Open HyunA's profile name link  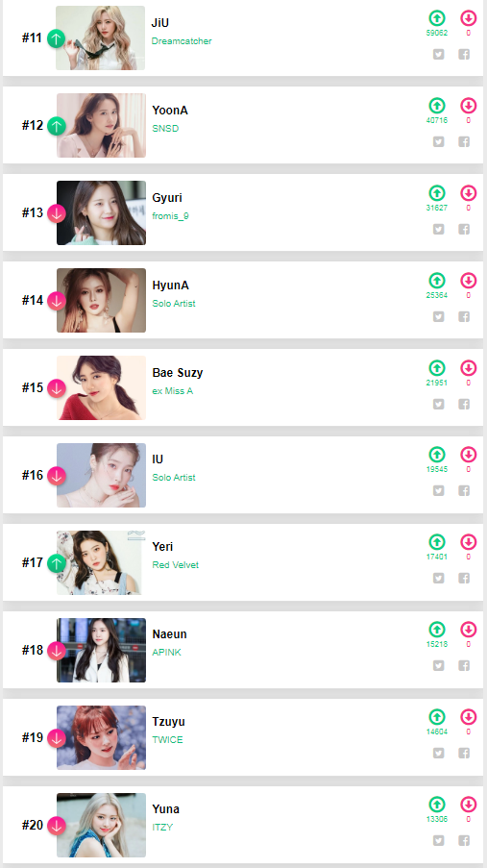point(170,285)
